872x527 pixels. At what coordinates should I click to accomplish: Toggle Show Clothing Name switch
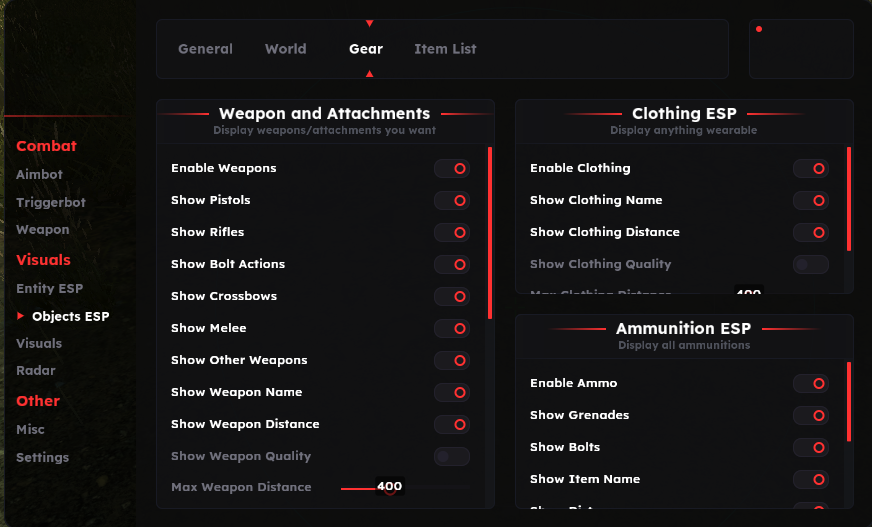811,201
